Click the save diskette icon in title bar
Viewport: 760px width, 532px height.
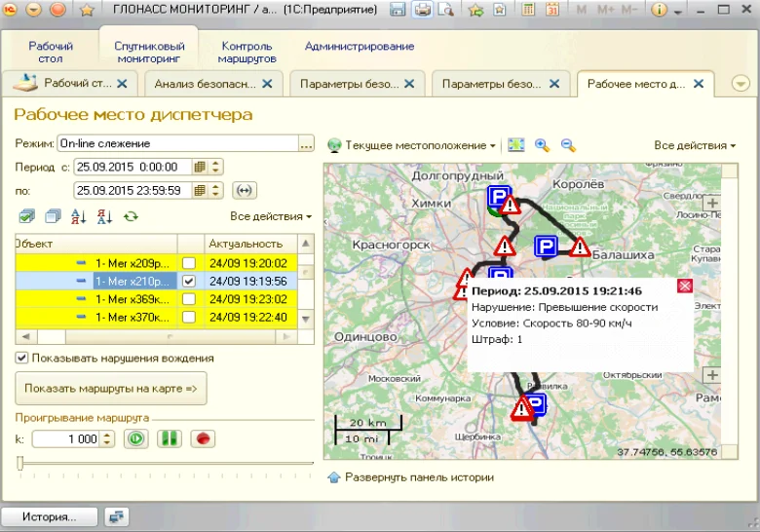click(x=398, y=9)
